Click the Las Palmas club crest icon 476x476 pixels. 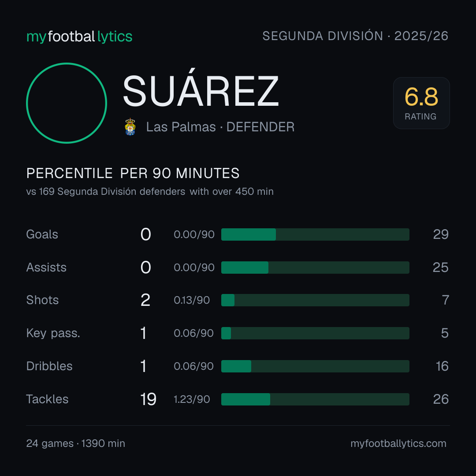pyautogui.click(x=130, y=127)
